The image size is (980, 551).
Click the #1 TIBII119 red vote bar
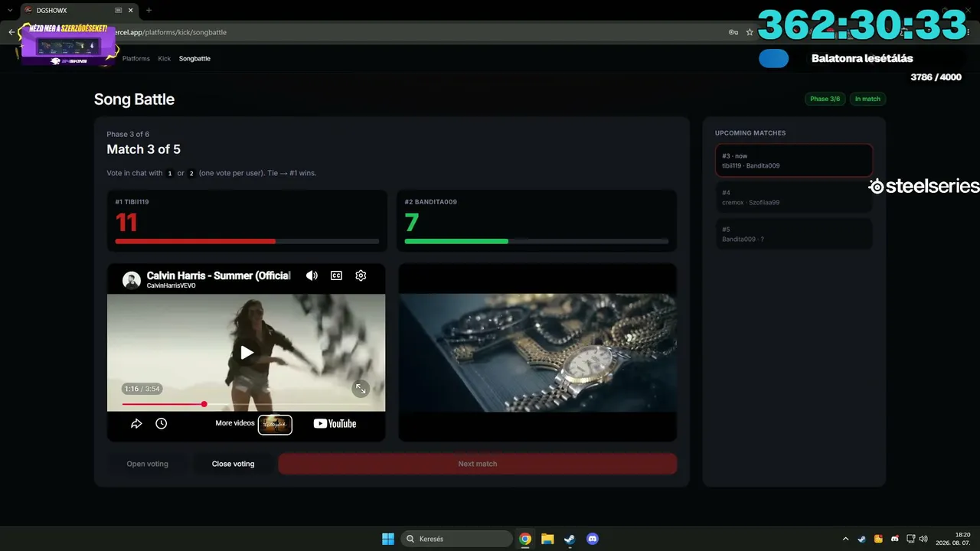click(x=247, y=241)
